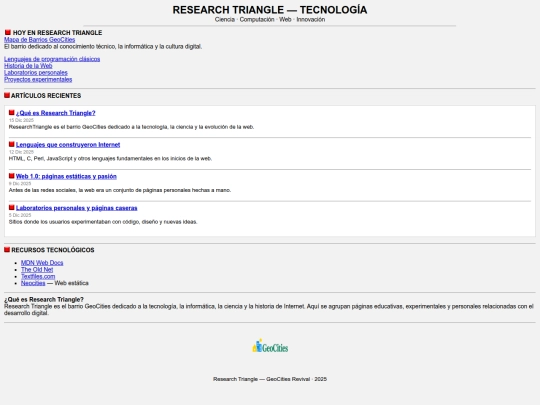Open the article ¿Qué es Research Triangle?
This screenshot has height=405, width=540.
pyautogui.click(x=55, y=113)
